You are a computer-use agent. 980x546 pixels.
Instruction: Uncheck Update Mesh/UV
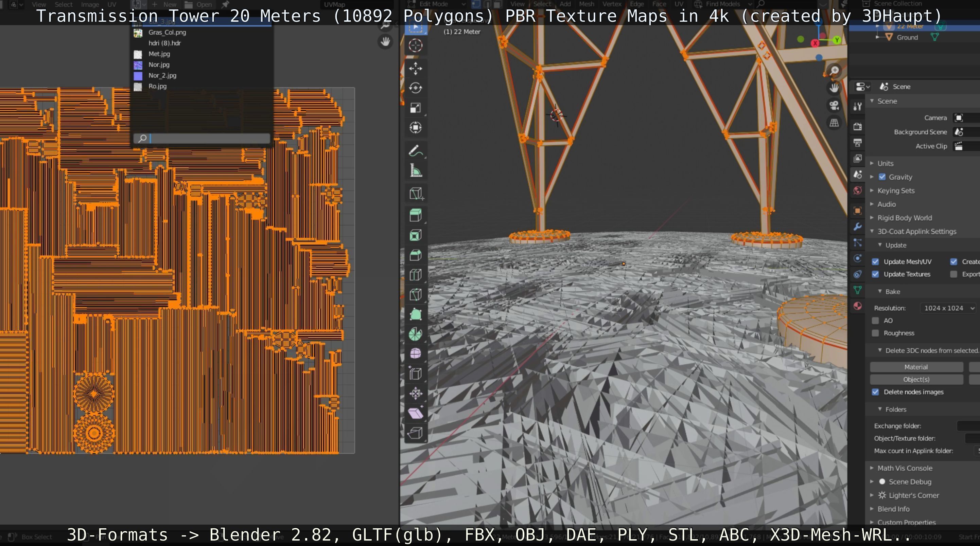(x=875, y=261)
